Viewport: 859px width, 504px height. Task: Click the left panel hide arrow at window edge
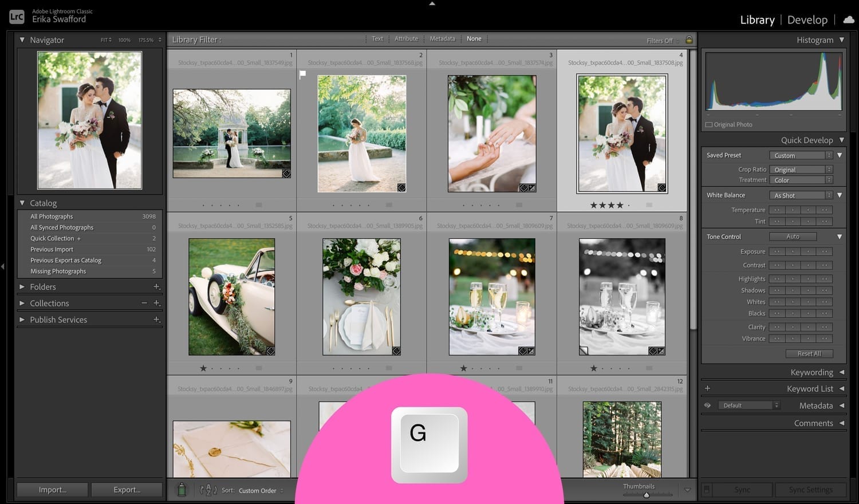click(x=3, y=266)
